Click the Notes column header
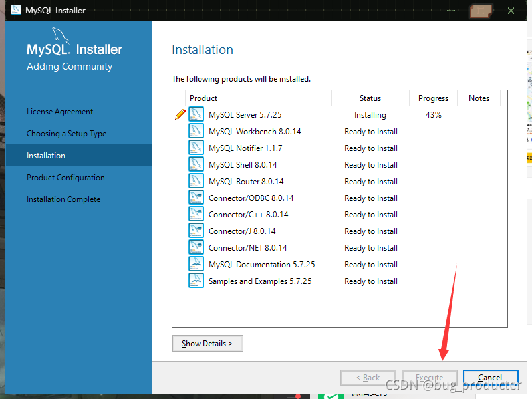The width and height of the screenshot is (532, 399). [479, 98]
